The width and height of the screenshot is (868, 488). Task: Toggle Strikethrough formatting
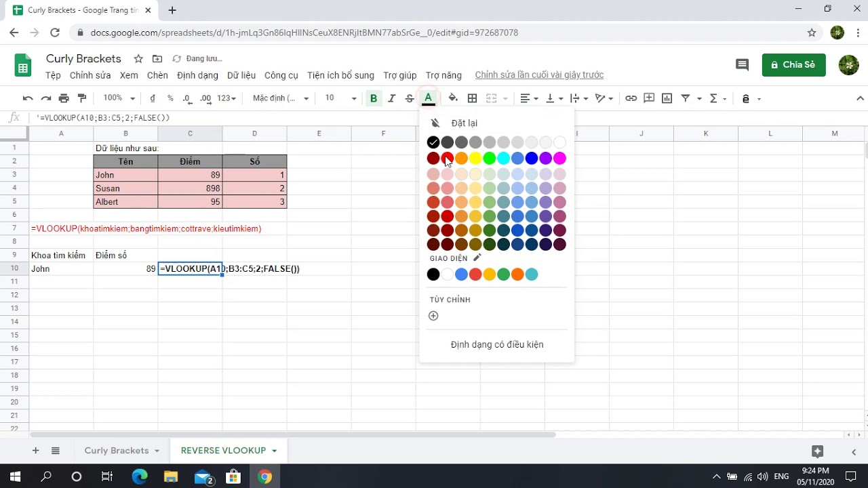point(410,98)
